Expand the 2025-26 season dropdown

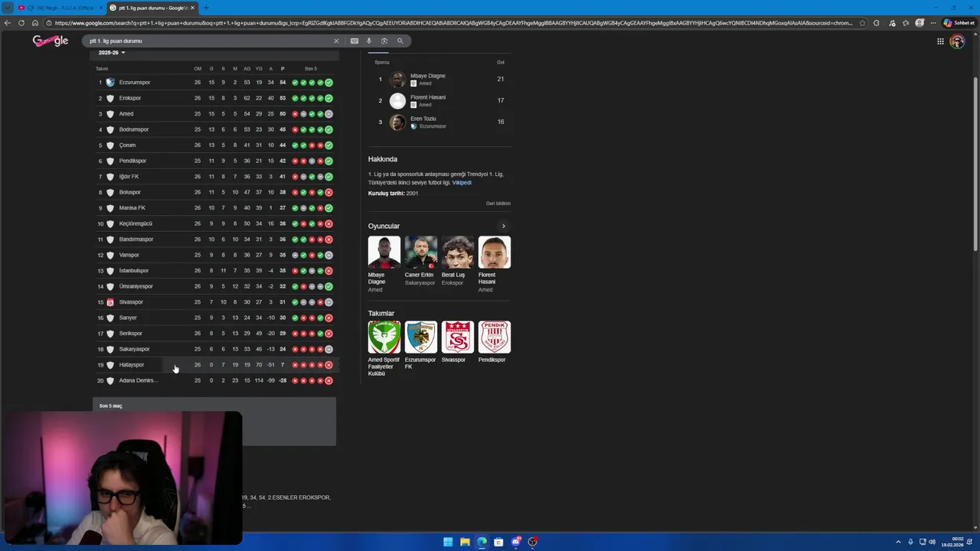[x=111, y=53]
